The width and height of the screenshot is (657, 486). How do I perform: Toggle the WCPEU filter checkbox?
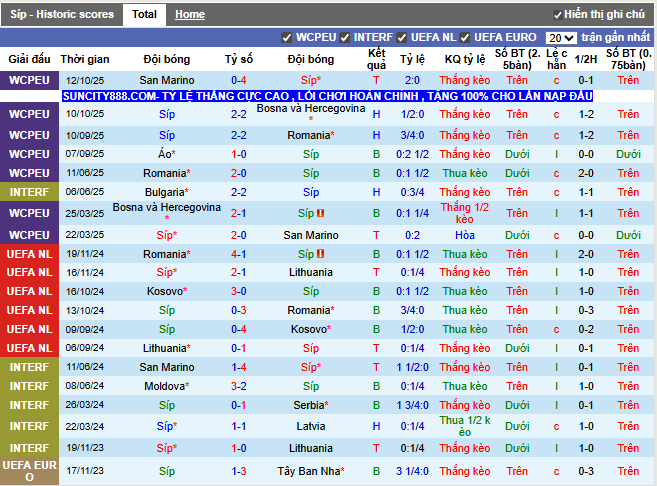[287, 38]
